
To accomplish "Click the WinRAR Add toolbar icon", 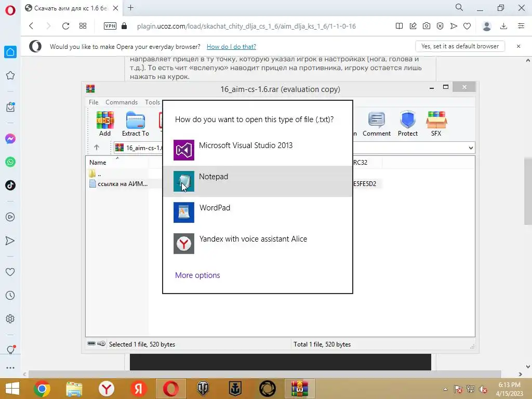I will (x=105, y=124).
